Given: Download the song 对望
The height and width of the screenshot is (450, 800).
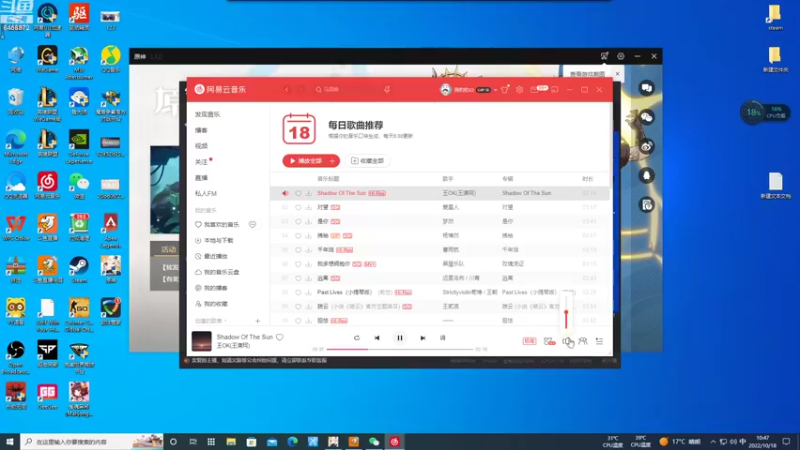Looking at the screenshot, I should [308, 207].
